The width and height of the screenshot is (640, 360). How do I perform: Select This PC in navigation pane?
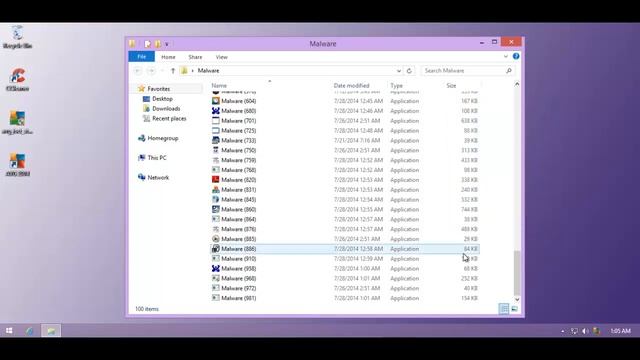157,158
